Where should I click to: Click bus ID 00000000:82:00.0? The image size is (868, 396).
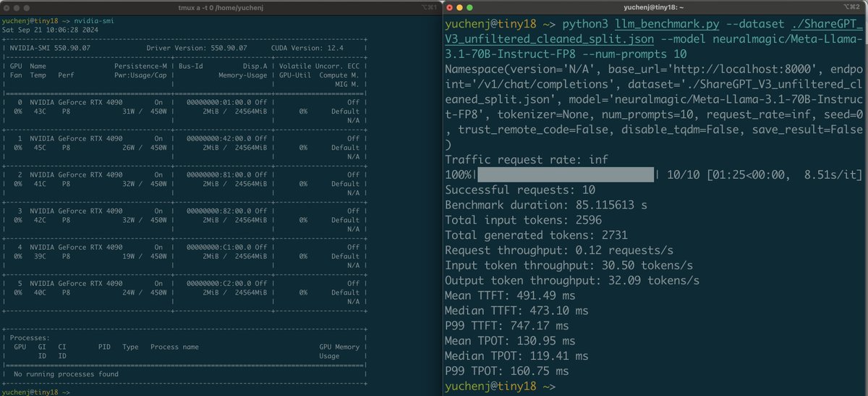coord(219,211)
